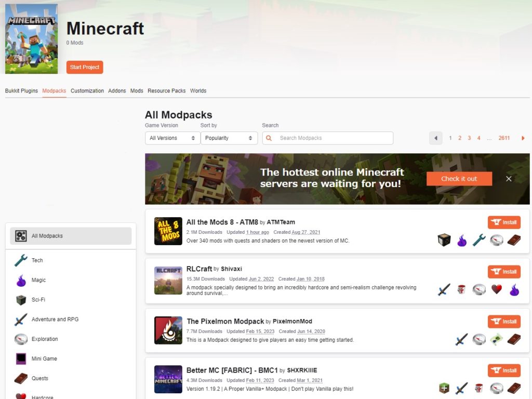Open the Customization tab
Screen dimensions: 532x399
(x=87, y=91)
